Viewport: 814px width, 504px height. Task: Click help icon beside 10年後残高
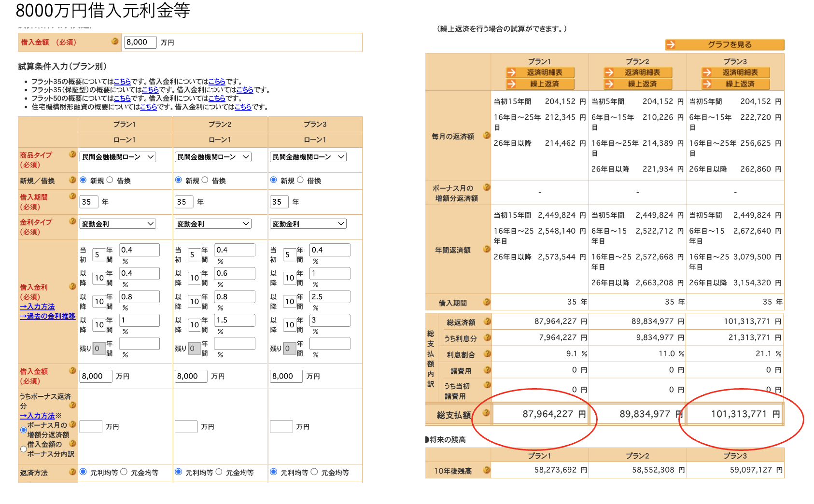[486, 470]
